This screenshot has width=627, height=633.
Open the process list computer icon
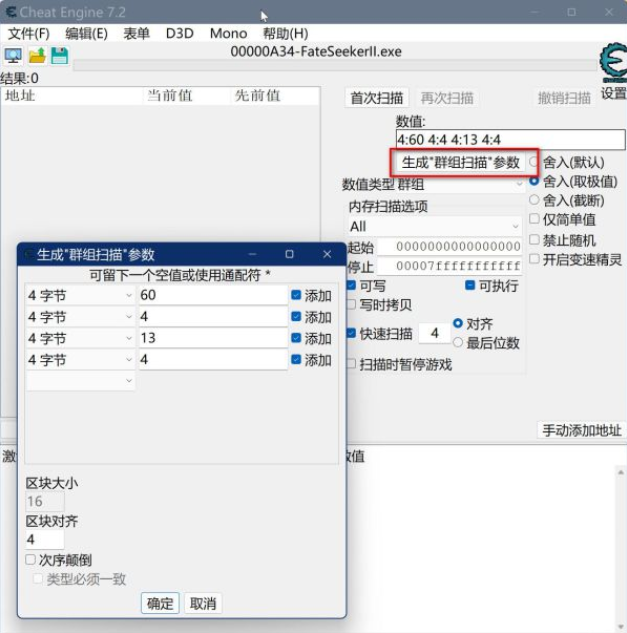click(13, 55)
